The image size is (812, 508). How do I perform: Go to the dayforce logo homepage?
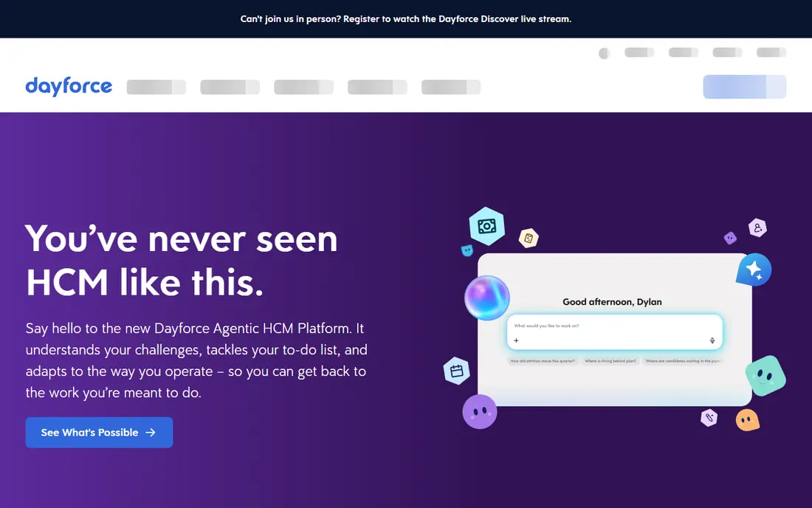tap(69, 86)
